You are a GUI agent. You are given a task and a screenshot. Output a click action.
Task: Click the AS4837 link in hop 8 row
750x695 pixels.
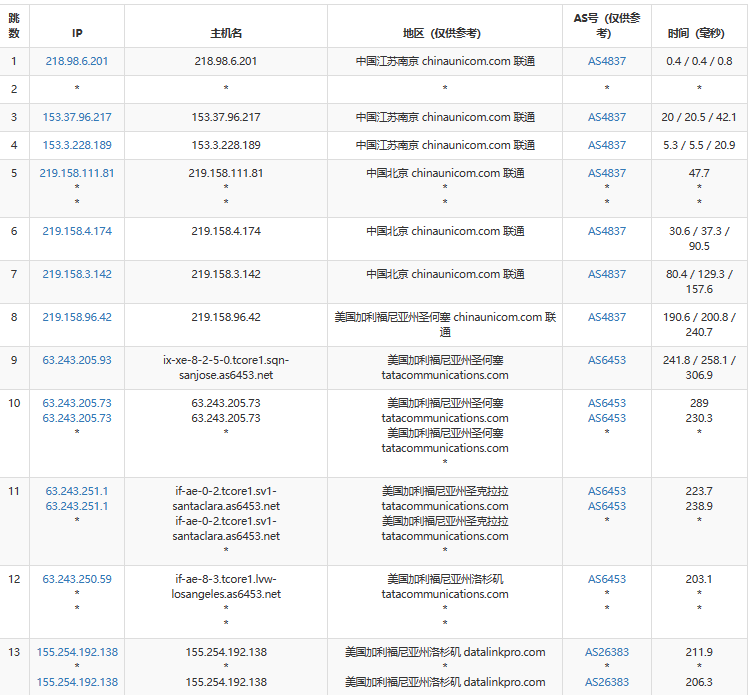[x=607, y=317]
